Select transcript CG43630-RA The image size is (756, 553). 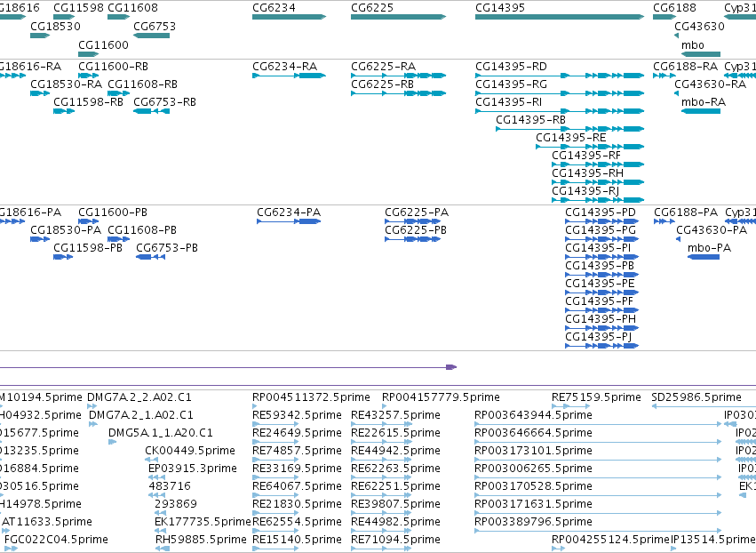click(x=676, y=93)
